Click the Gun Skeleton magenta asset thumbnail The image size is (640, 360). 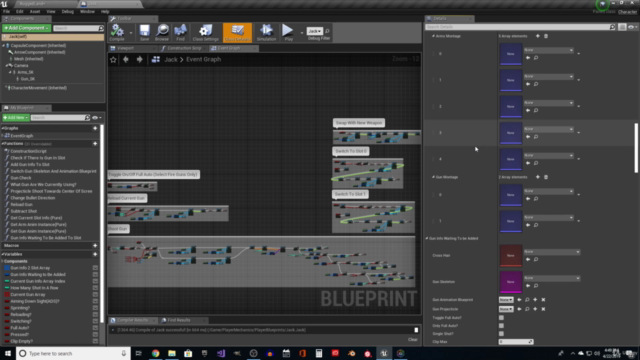pyautogui.click(x=511, y=282)
